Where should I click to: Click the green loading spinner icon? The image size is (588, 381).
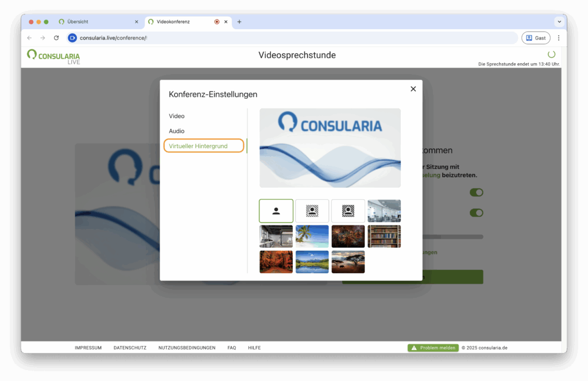(551, 55)
